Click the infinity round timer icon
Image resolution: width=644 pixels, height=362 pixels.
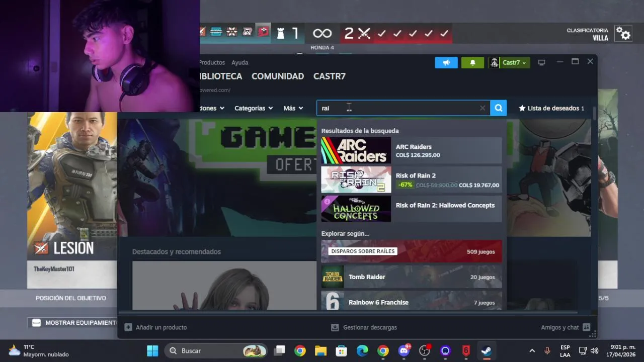(322, 34)
